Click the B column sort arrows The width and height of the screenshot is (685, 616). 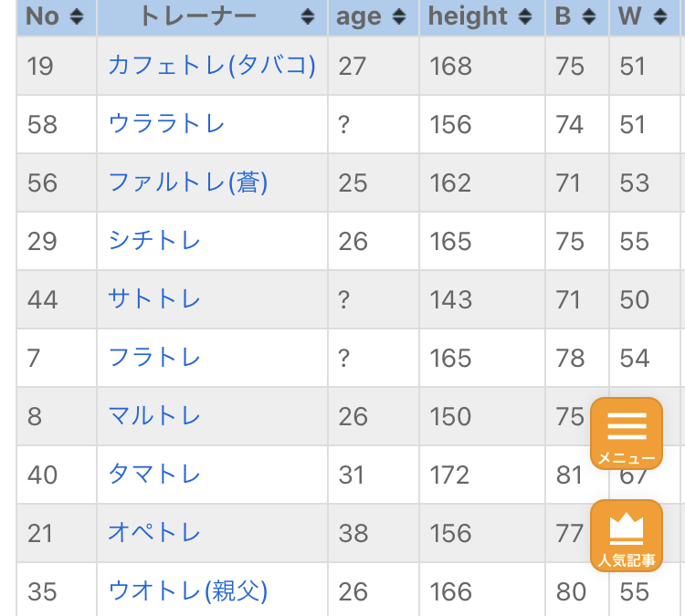[x=588, y=16]
